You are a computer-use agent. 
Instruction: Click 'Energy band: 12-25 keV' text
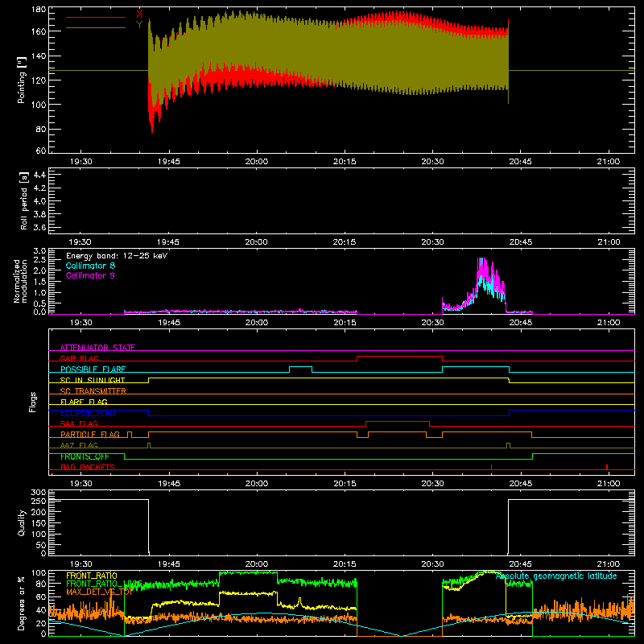[x=117, y=256]
